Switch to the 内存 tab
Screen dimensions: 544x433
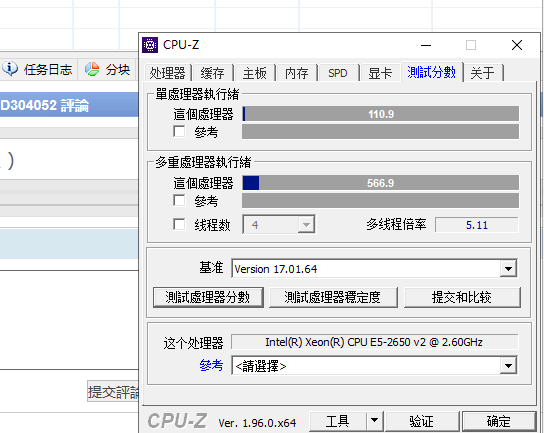click(297, 73)
